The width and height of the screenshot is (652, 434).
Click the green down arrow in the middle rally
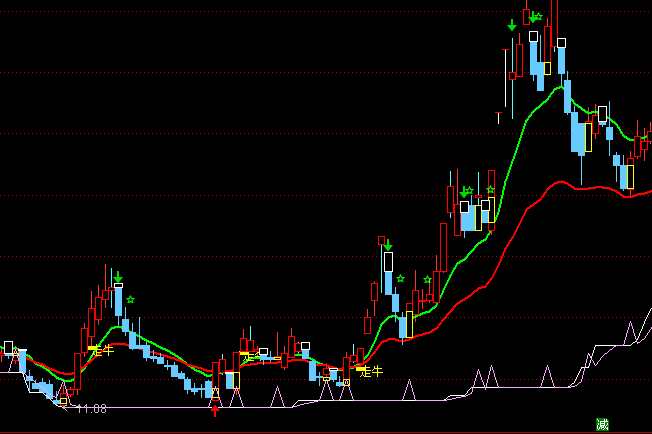[x=388, y=246]
